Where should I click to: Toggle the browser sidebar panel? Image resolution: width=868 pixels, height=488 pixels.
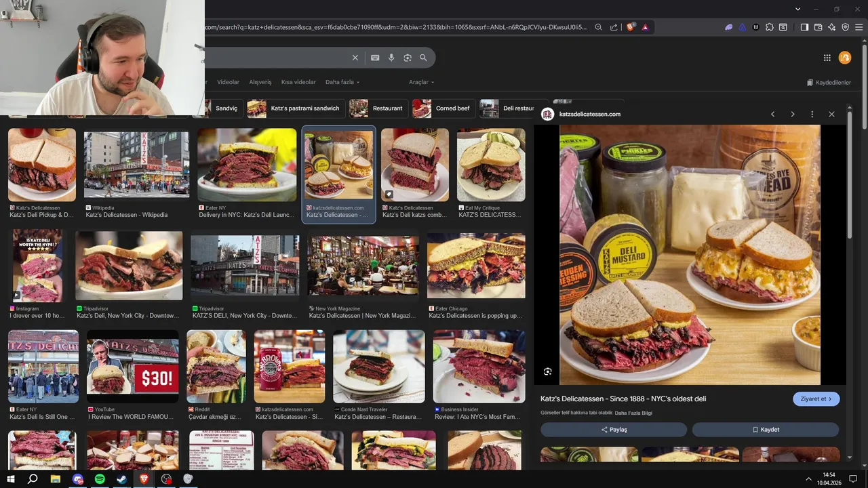(804, 27)
